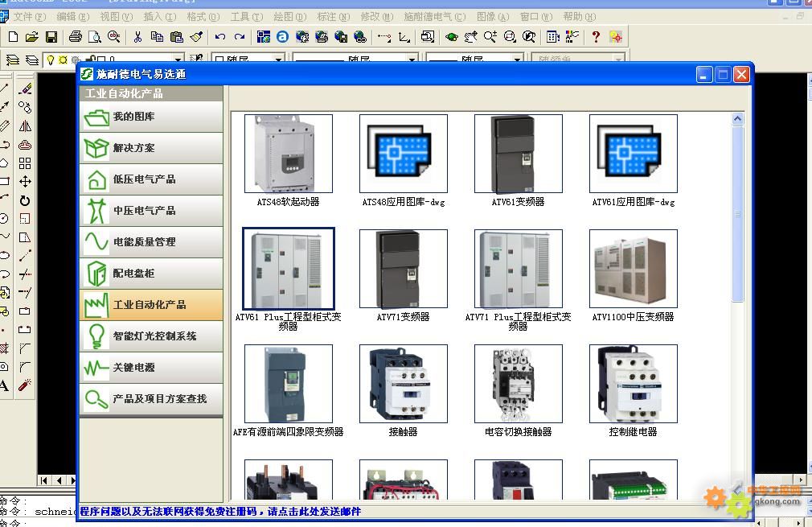Screen dimensions: 812x527
Task: Expand the plot style dropdown
Action: [x=619, y=60]
